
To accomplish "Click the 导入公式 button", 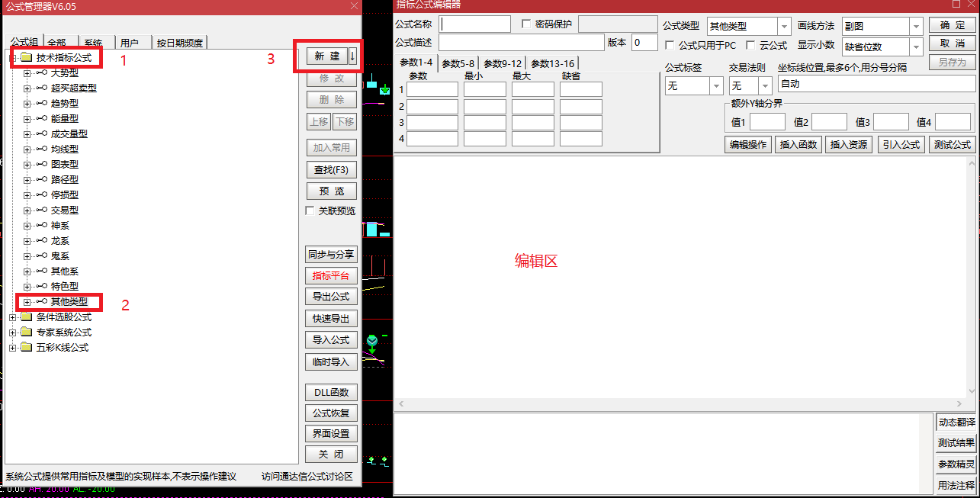I will [331, 340].
